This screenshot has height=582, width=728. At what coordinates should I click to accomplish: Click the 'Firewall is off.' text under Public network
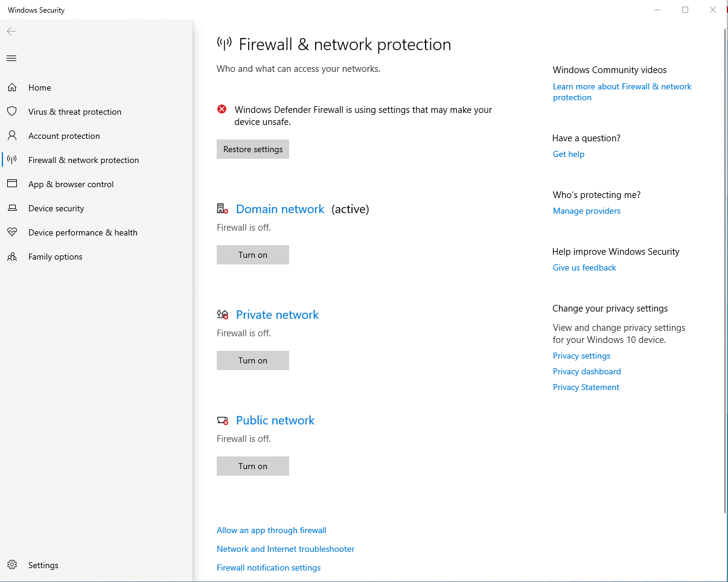[244, 439]
